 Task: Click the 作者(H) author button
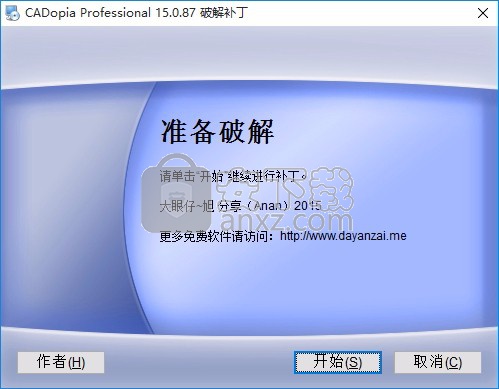coord(61,362)
